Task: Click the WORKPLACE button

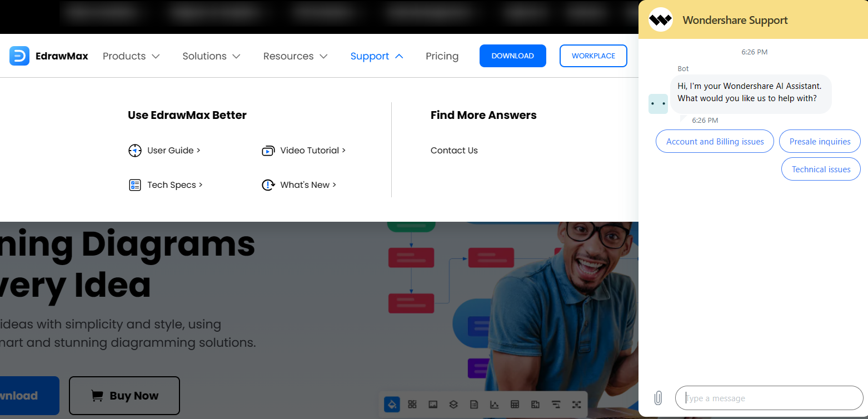Action: [593, 56]
